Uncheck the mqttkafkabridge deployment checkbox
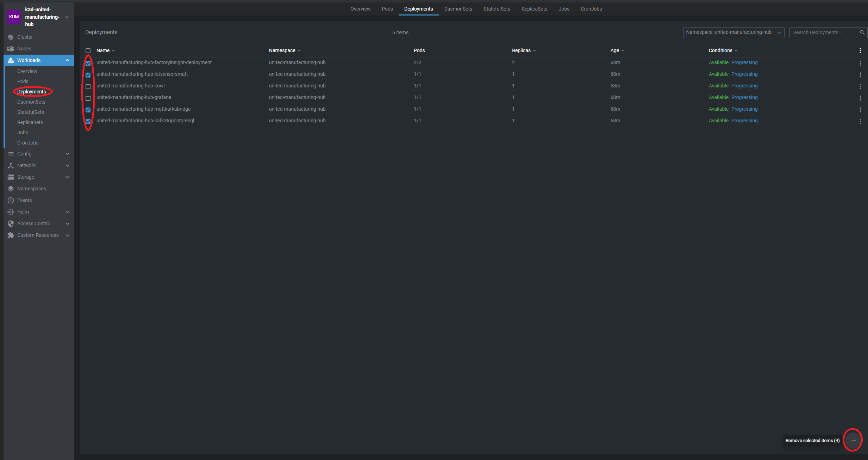Screen dimensions: 868x460 [x=88, y=110]
